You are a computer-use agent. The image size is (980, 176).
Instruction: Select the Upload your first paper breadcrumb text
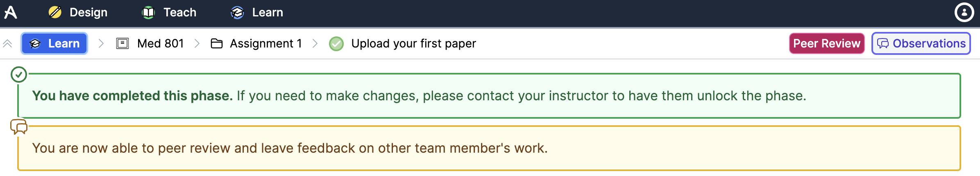[x=413, y=43]
